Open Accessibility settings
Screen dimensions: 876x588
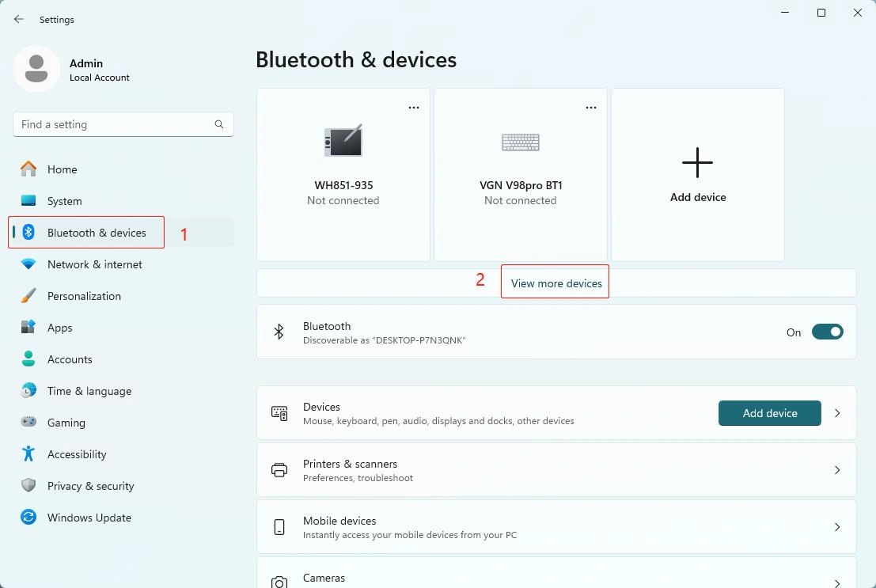[x=123, y=453]
